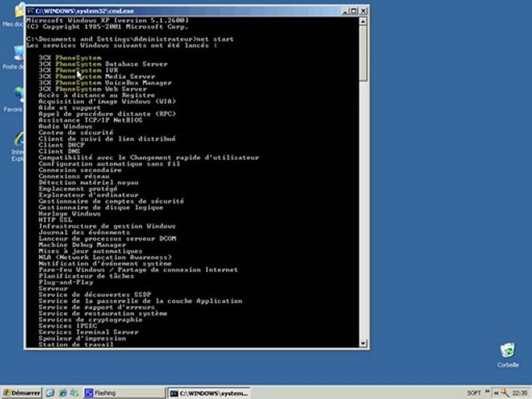
Task: Click the 'Spouleur d'impression' line
Action: click(x=82, y=339)
